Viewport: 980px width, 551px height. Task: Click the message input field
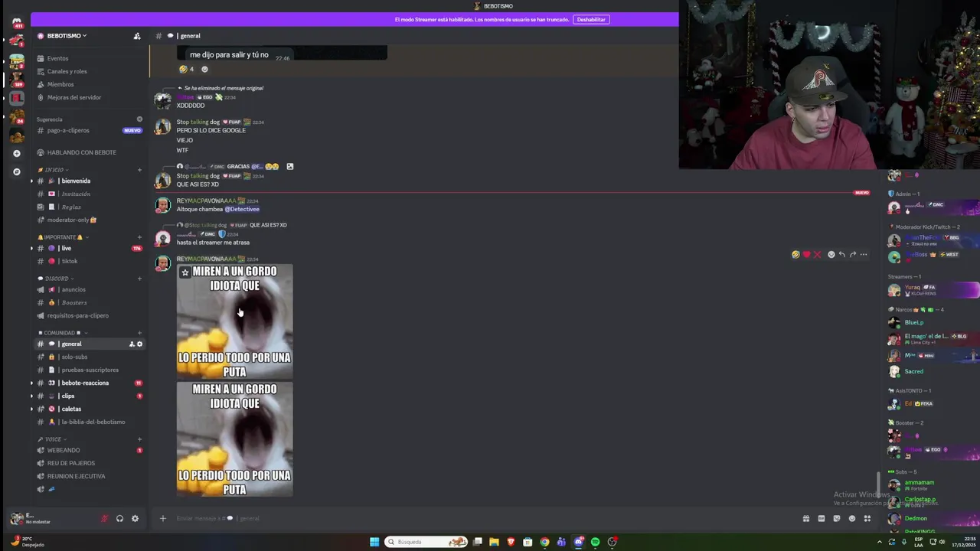coord(482,518)
